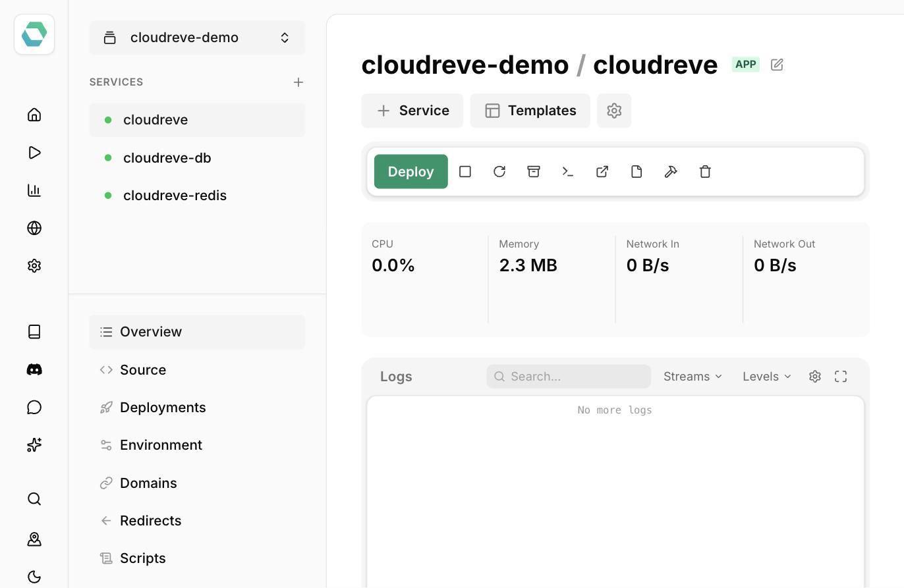Open the Templates button
The height and width of the screenshot is (588, 904).
(530, 111)
